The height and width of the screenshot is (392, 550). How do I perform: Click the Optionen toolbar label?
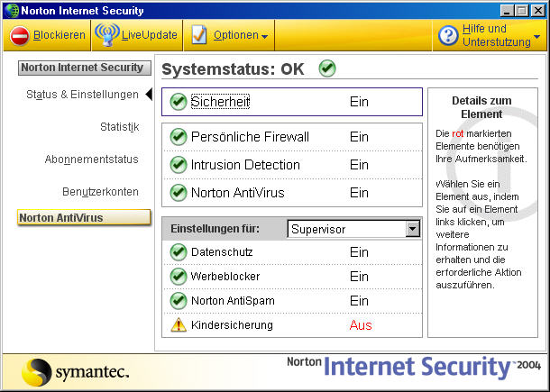click(x=236, y=35)
